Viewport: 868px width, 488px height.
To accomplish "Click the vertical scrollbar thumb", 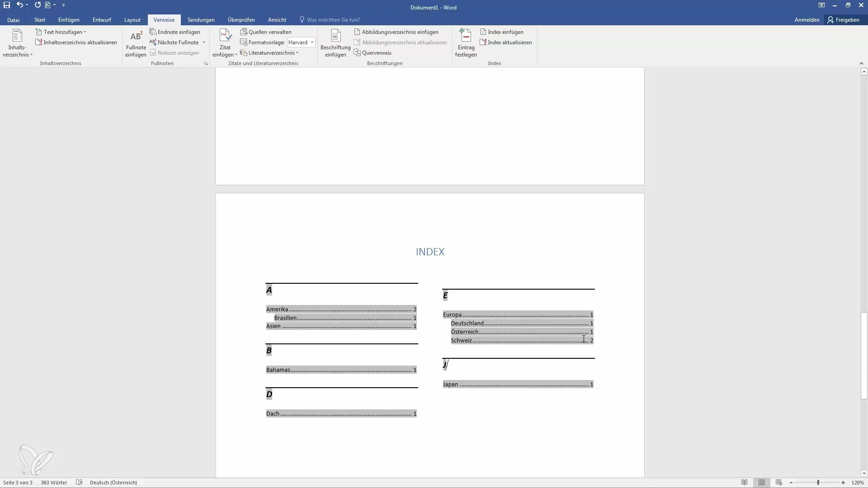I will click(864, 356).
